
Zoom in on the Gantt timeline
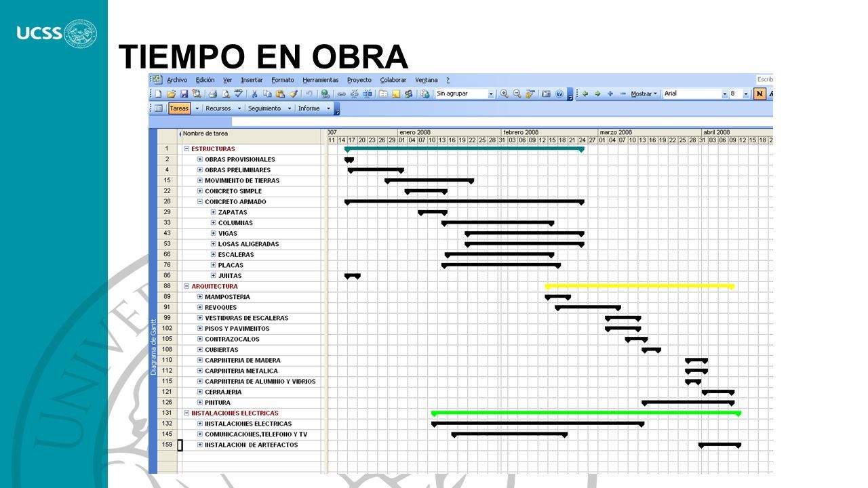coord(505,94)
